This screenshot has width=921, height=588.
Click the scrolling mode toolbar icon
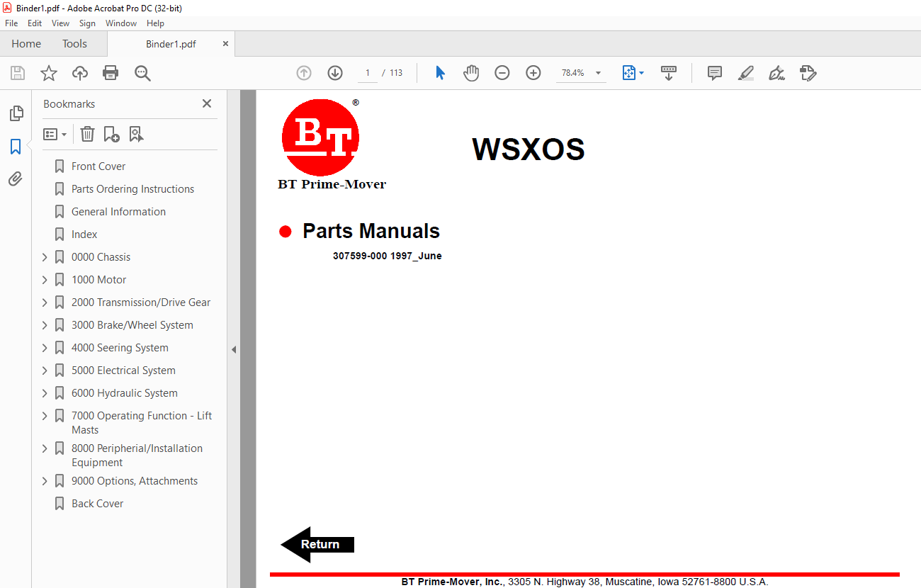point(669,73)
